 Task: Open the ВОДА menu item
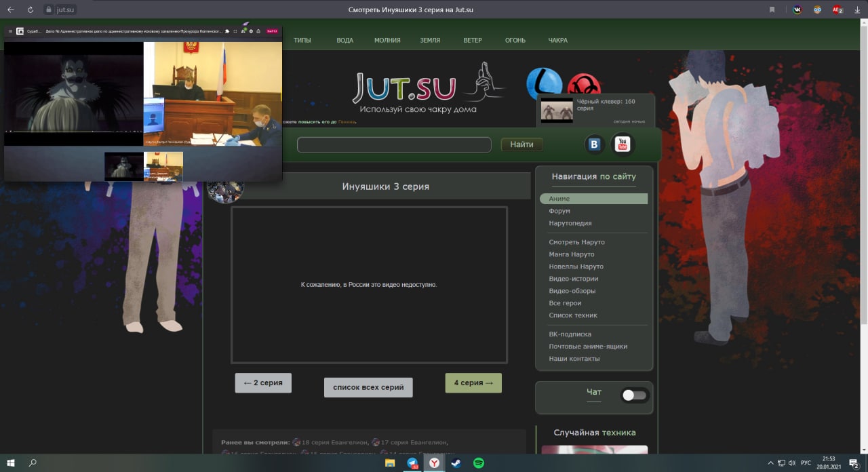tap(345, 40)
